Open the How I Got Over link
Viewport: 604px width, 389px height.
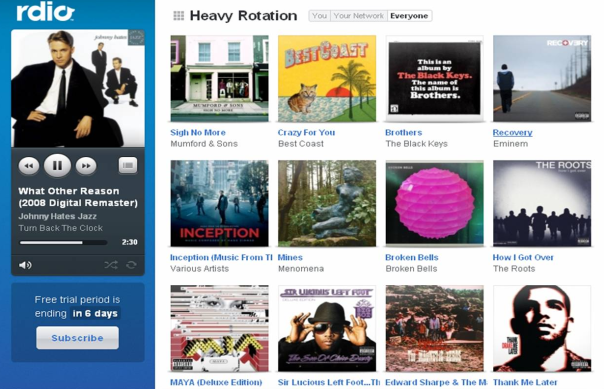[x=523, y=257]
